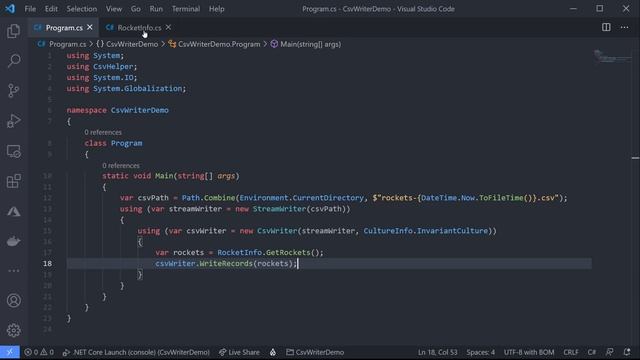
Task: Show errors and warnings count
Action: pos(39,352)
